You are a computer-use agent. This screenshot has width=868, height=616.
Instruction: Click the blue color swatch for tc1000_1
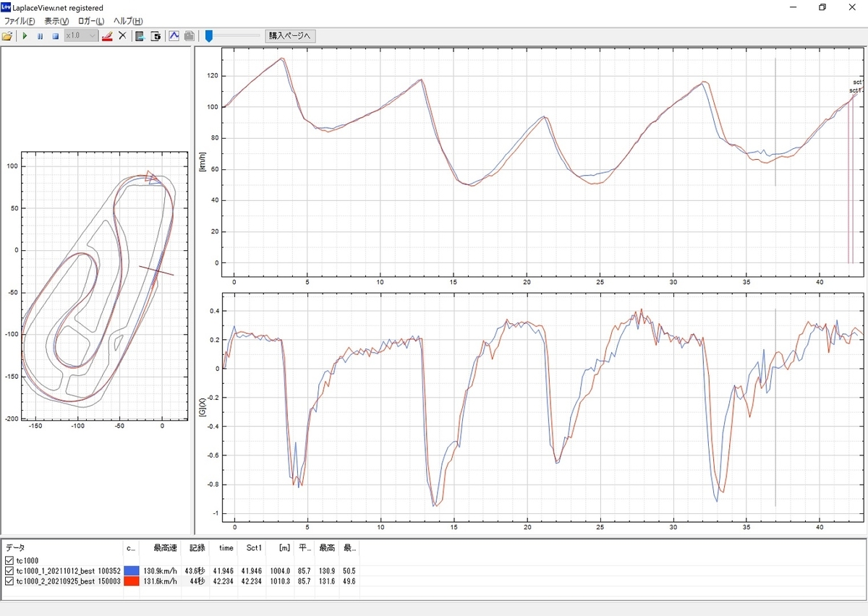tap(131, 570)
